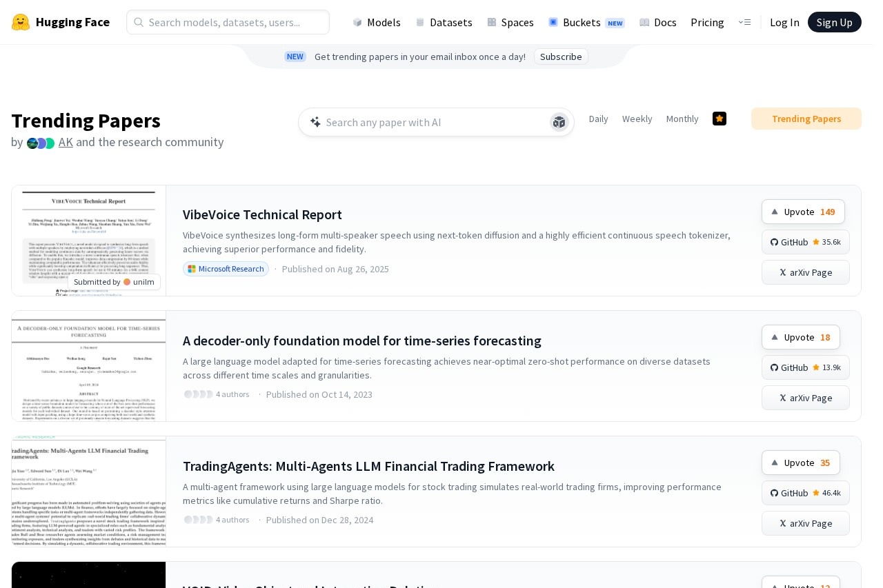Click the author avatars of the TradingAgents paper
The width and height of the screenshot is (883, 588).
tap(199, 520)
